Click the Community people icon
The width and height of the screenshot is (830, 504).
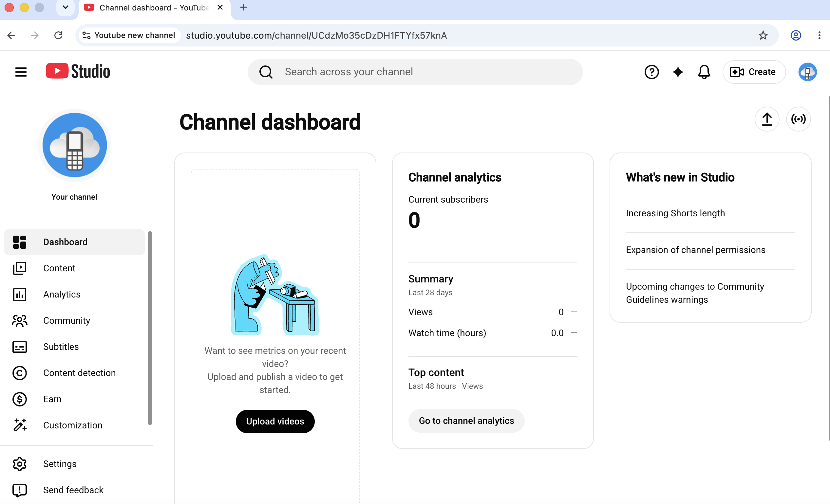(20, 321)
